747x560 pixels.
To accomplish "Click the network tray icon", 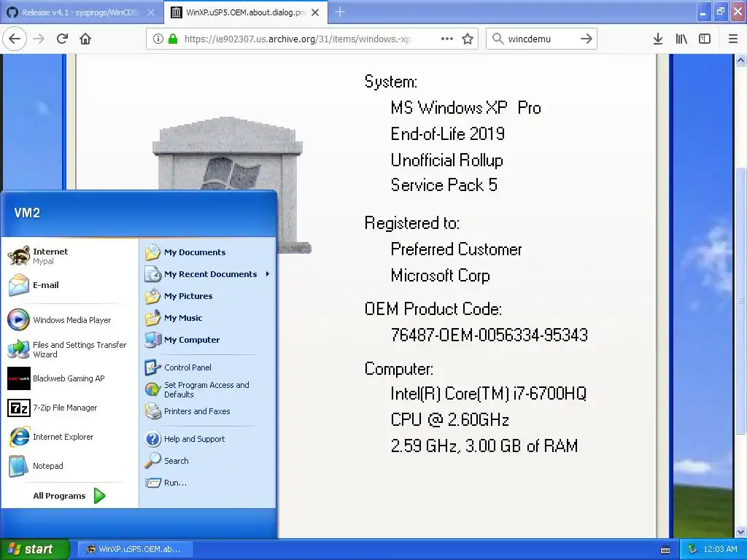I will (x=692, y=549).
